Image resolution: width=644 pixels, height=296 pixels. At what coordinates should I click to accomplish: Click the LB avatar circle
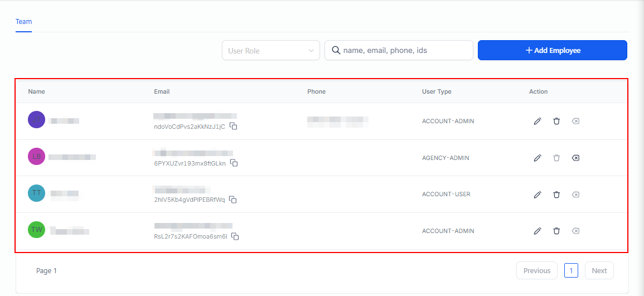point(36,157)
